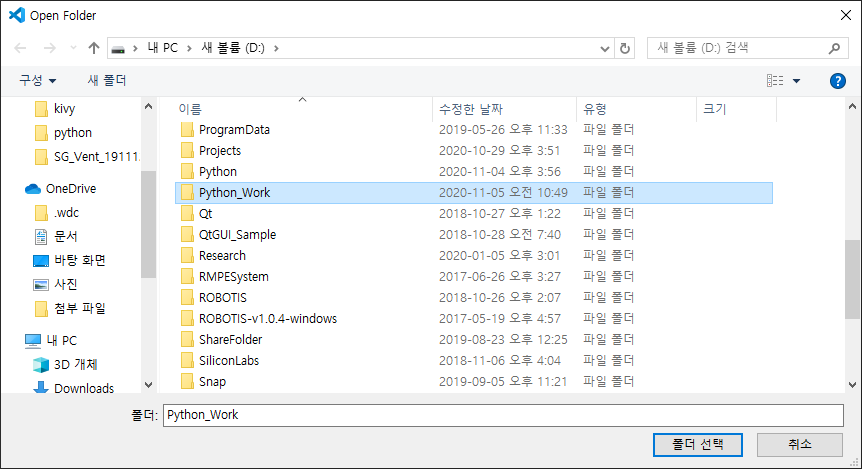Select 첨부 파일 in navigation pane

tap(80, 309)
